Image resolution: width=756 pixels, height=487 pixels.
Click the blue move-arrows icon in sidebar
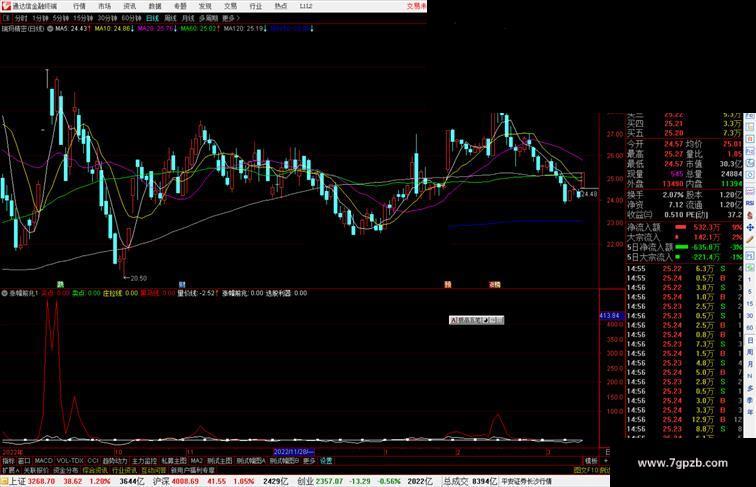coord(750,228)
